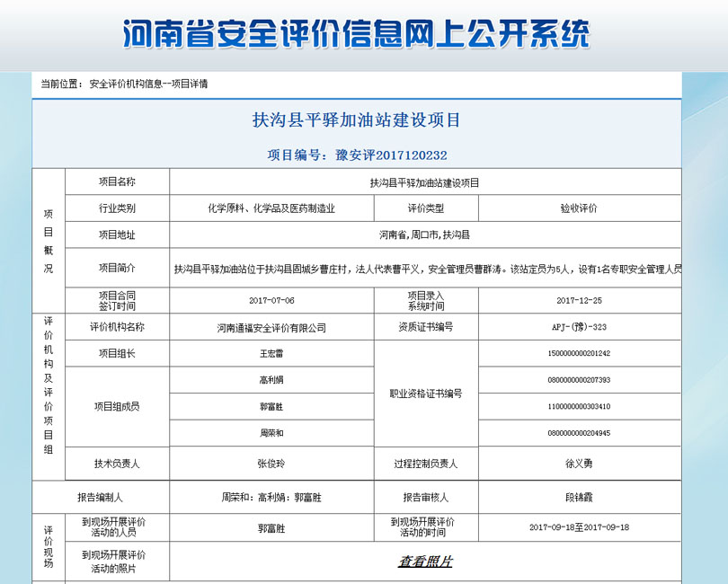Select certificate number 1100000000303410

(x=580, y=406)
